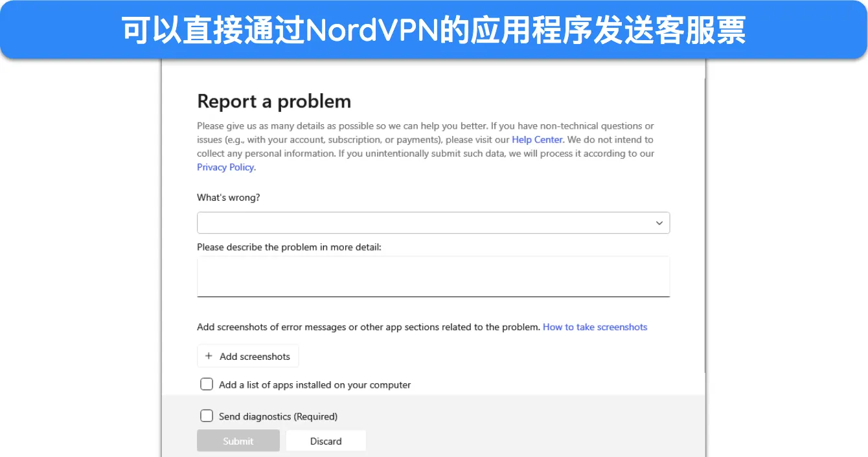Click "Please describe the problem in more detail" label

click(x=289, y=247)
